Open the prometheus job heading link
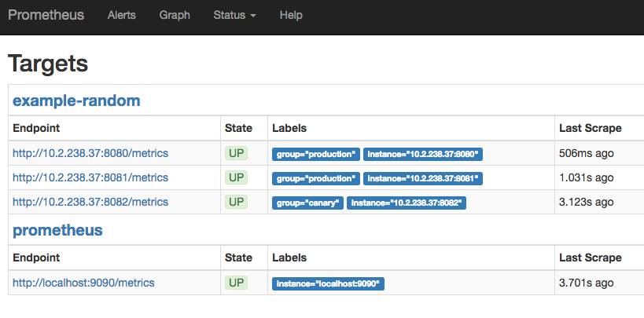 point(57,230)
